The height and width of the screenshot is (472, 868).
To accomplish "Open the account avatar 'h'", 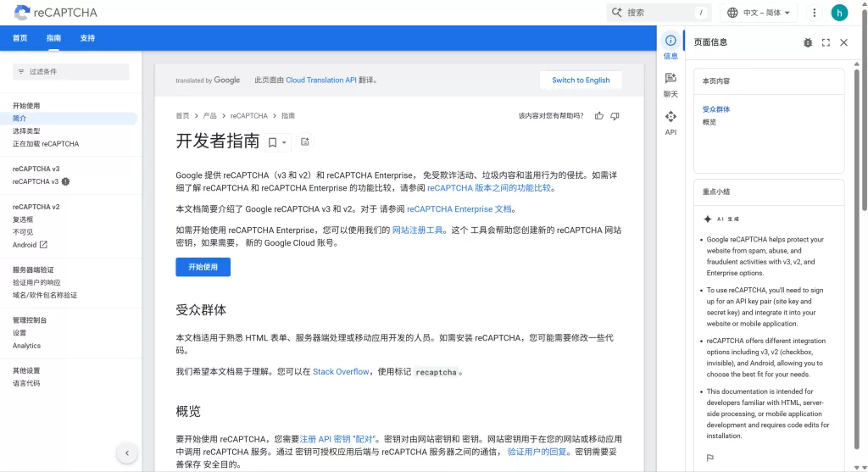I will pos(839,13).
